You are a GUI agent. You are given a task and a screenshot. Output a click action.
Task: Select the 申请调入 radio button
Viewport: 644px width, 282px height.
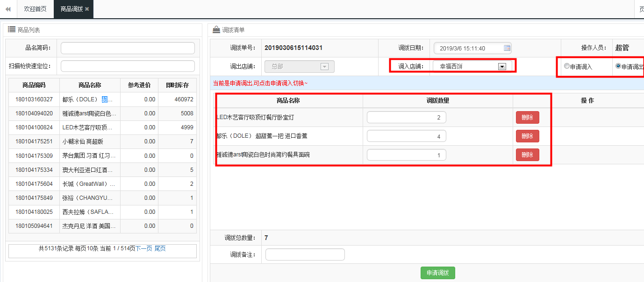click(566, 66)
